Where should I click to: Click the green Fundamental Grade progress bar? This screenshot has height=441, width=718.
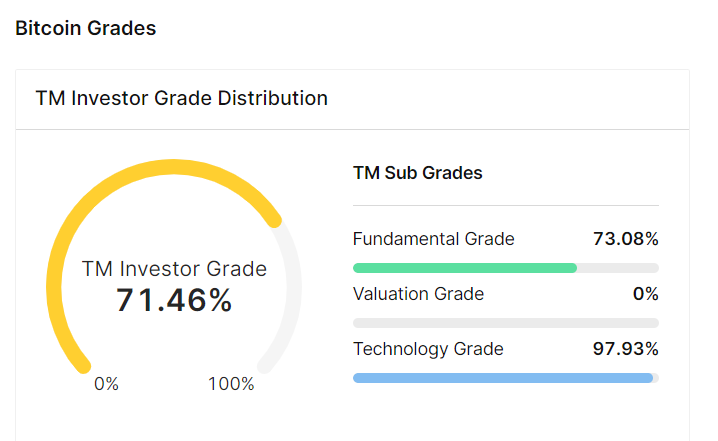pos(465,268)
